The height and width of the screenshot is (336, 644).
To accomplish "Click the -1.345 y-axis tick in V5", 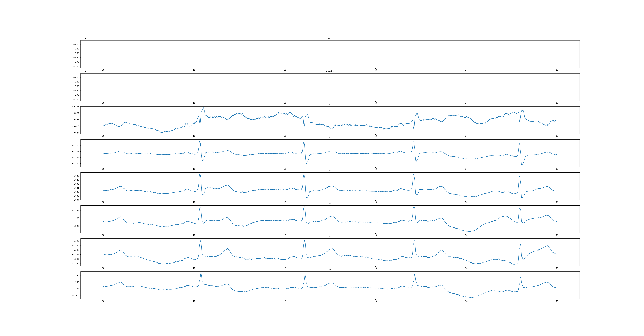I will [75, 241].
